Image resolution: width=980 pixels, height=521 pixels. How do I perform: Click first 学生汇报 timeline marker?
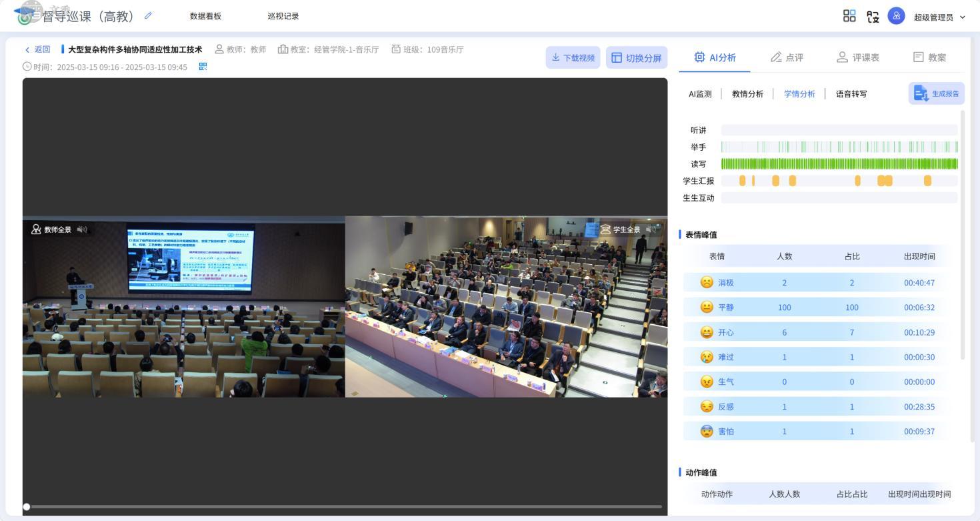(x=743, y=181)
